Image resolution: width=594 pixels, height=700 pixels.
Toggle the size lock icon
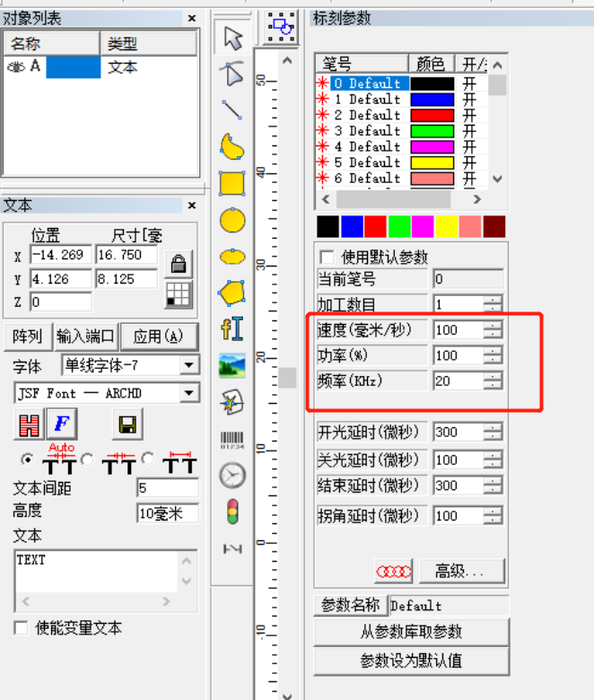click(x=179, y=263)
